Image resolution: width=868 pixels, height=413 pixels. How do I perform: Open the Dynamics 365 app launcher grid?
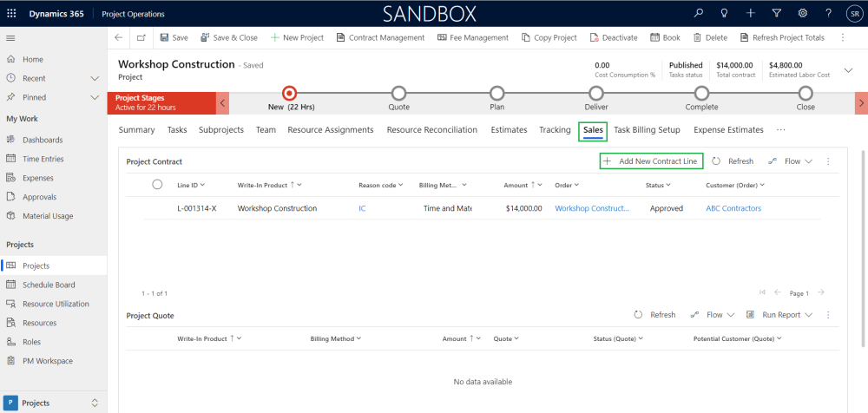point(11,14)
